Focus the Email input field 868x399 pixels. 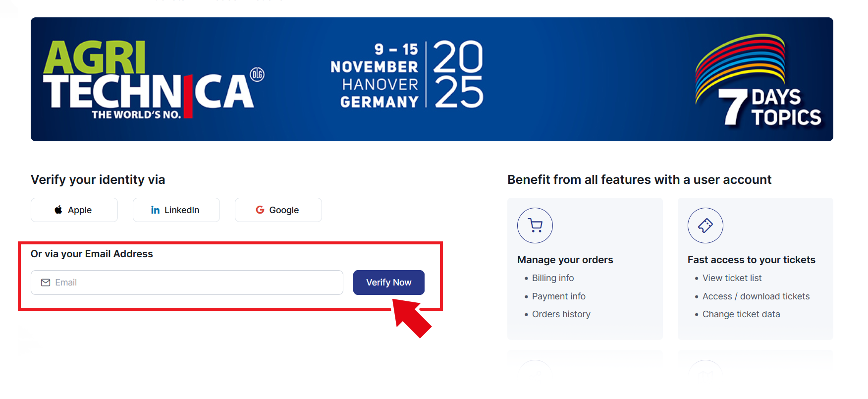coord(193,283)
